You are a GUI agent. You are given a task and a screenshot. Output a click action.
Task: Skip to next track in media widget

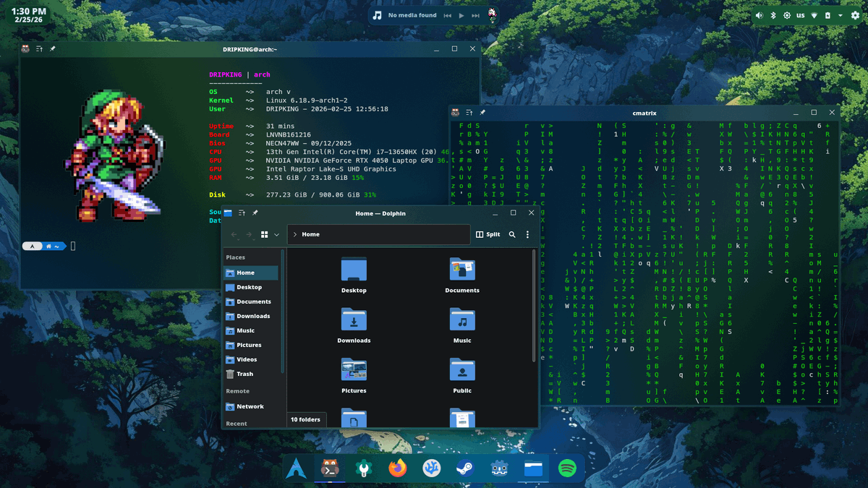[x=476, y=15]
